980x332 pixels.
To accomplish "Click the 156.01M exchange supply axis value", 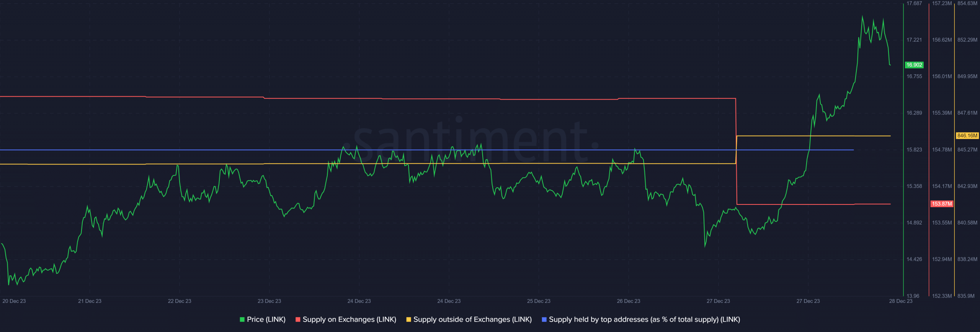I will click(x=942, y=77).
